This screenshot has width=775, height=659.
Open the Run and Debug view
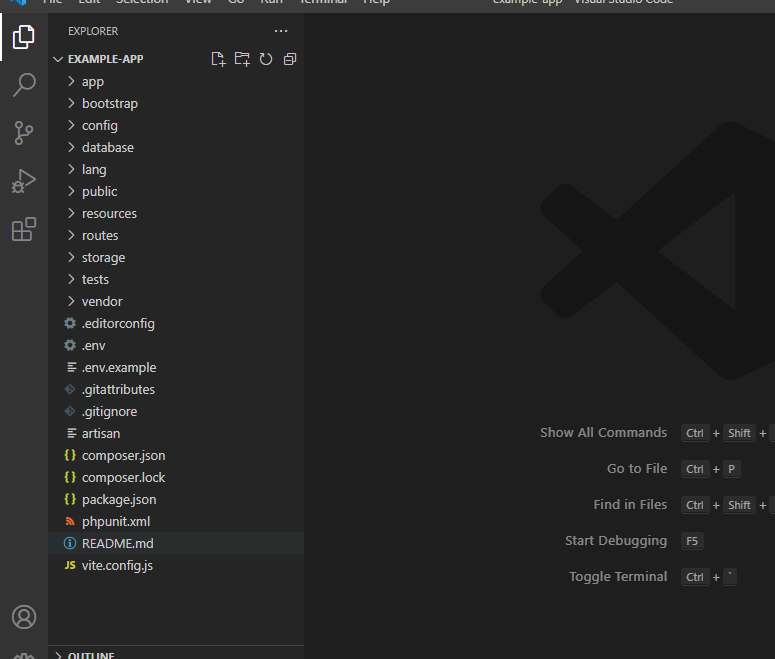[x=24, y=181]
